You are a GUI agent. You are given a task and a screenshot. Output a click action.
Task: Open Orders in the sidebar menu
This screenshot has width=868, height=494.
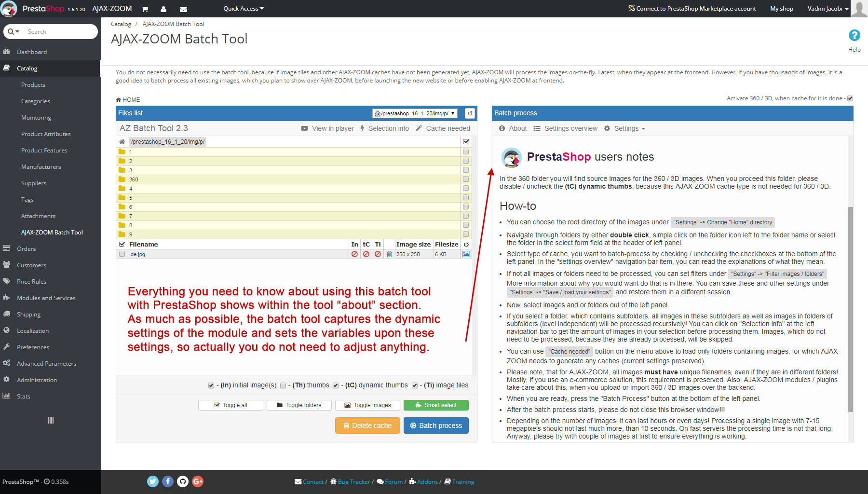pos(27,249)
